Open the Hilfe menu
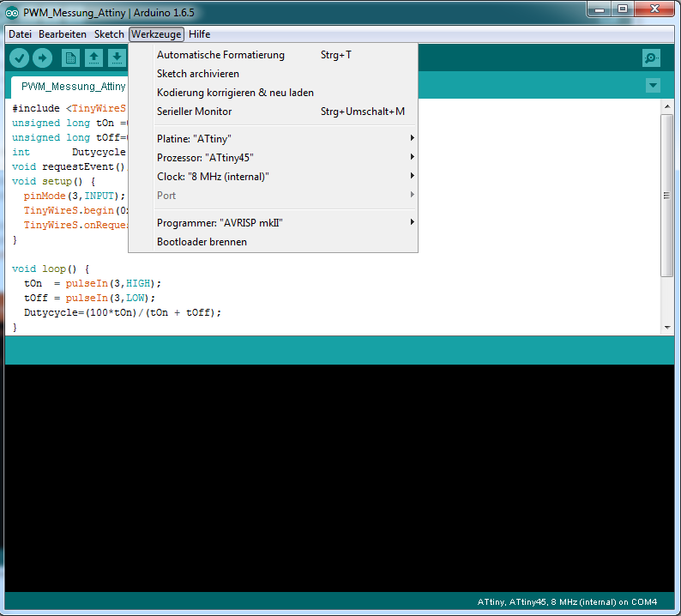 [x=199, y=34]
